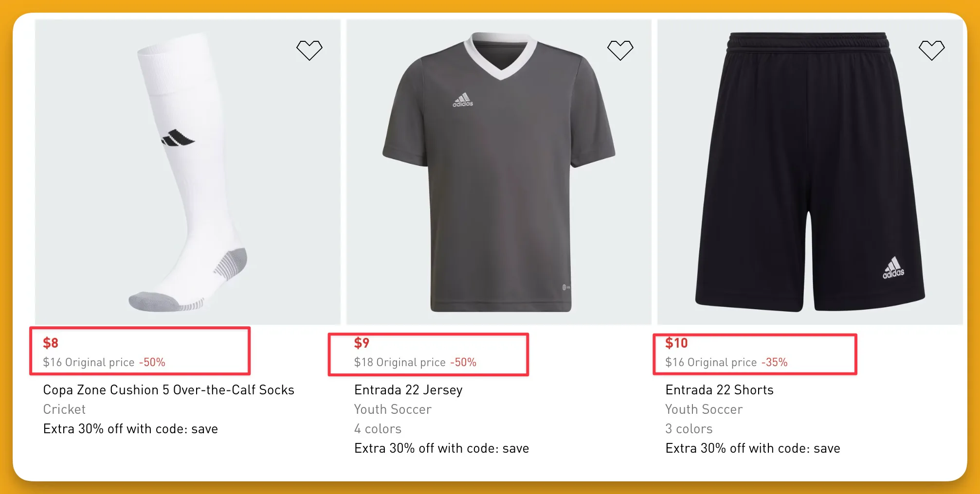Click the adidas logo on gray jersey
The image size is (980, 494).
click(x=463, y=100)
